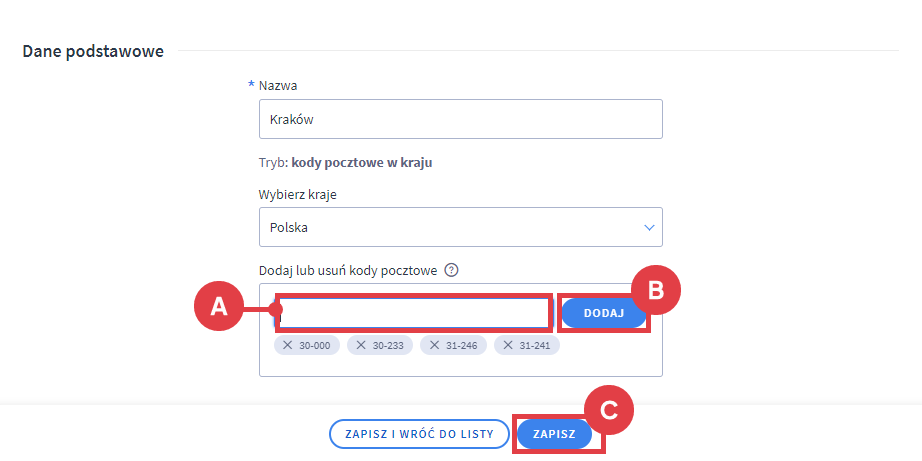
Task: Remove postal code 30-000 with its X
Action: 288,345
